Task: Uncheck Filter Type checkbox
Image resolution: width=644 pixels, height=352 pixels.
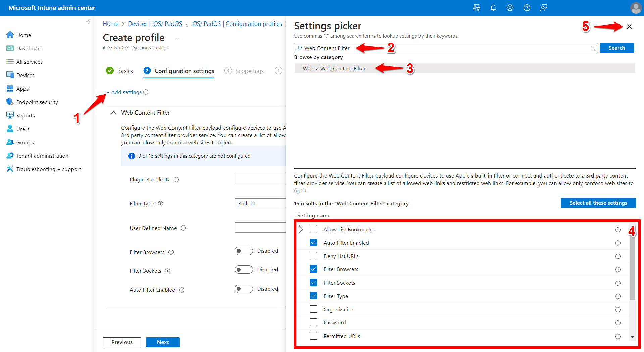Action: point(313,296)
